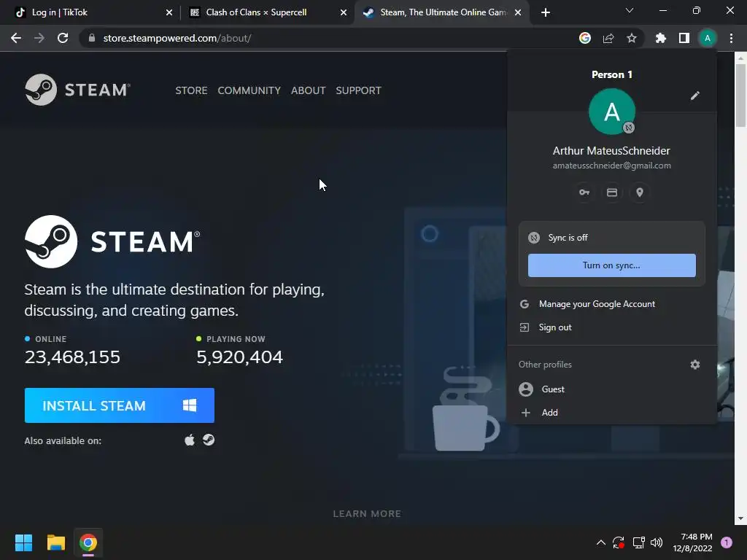747x560 pixels.
Task: Show hidden tray icons chevron
Action: (601, 542)
